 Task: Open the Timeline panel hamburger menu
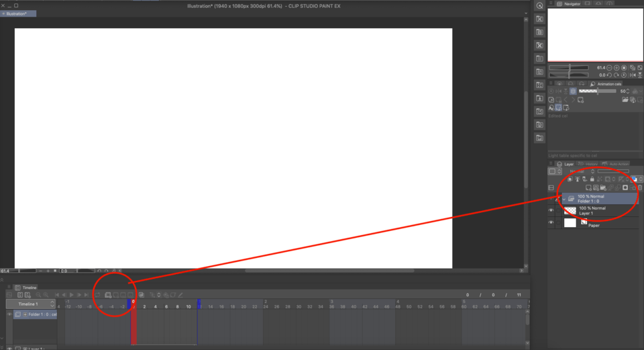(9, 287)
